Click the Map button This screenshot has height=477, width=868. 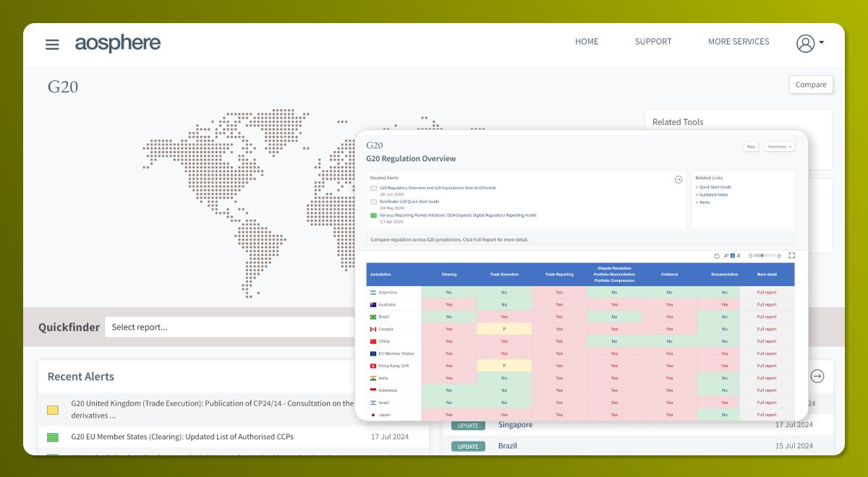click(751, 147)
